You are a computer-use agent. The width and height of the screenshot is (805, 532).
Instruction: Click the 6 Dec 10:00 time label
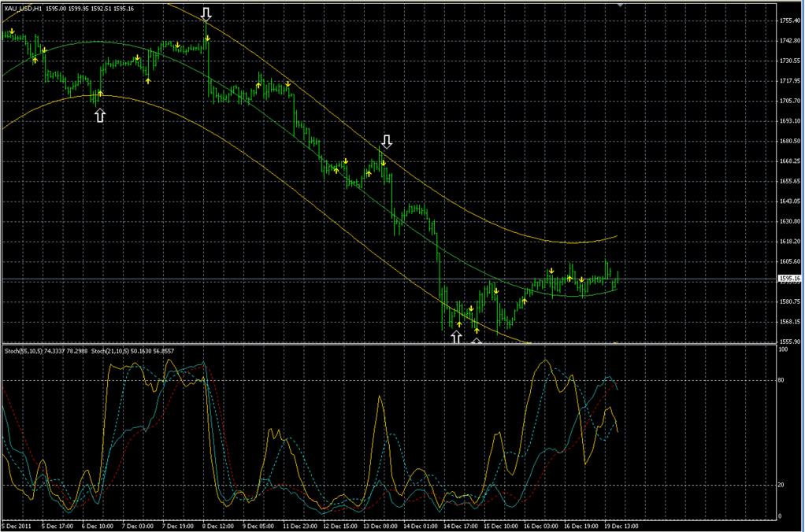click(x=98, y=526)
